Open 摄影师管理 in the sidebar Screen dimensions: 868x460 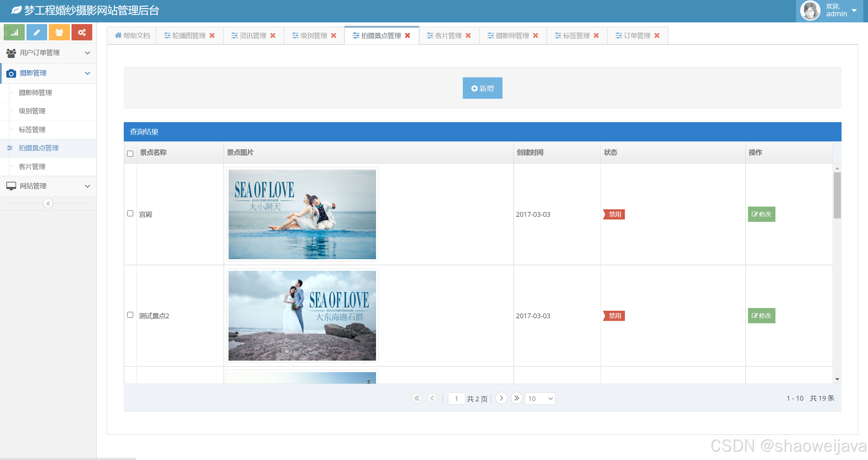click(35, 93)
